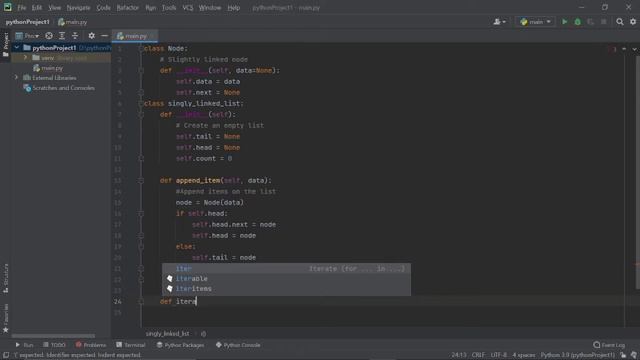Open Project panel options gear
Image resolution: width=640 pixels, height=360 pixels.
point(91,36)
